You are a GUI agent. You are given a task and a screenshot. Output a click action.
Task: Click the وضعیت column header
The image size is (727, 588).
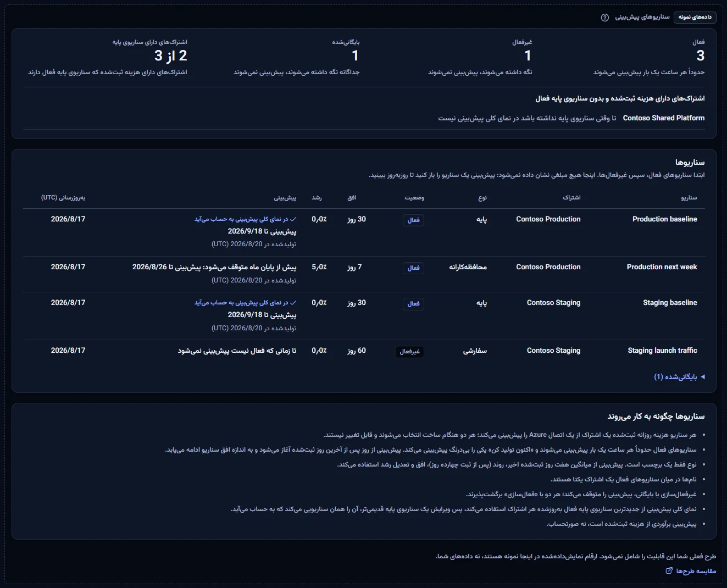[x=414, y=198]
